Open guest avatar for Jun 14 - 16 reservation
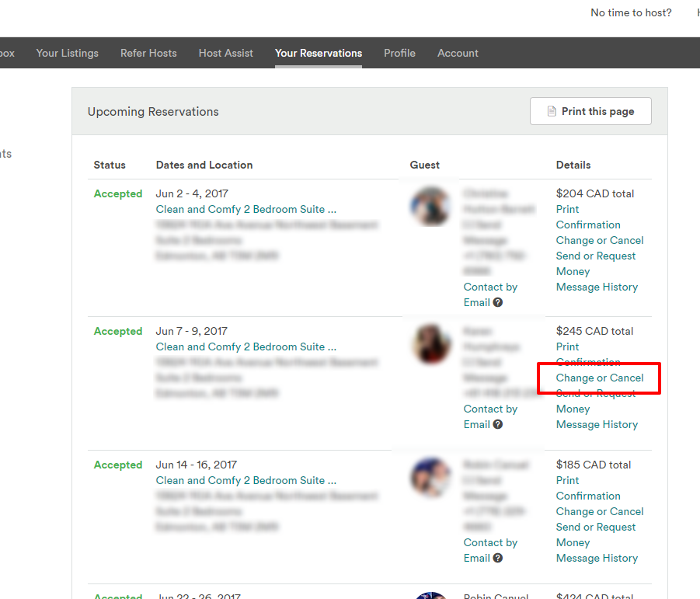Viewport: 700px width, 599px height. tap(430, 478)
